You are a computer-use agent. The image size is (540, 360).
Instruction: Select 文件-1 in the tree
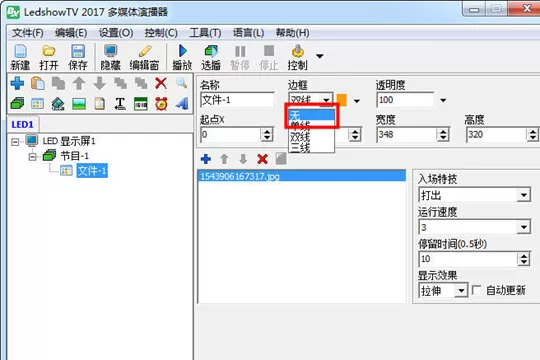[92, 171]
